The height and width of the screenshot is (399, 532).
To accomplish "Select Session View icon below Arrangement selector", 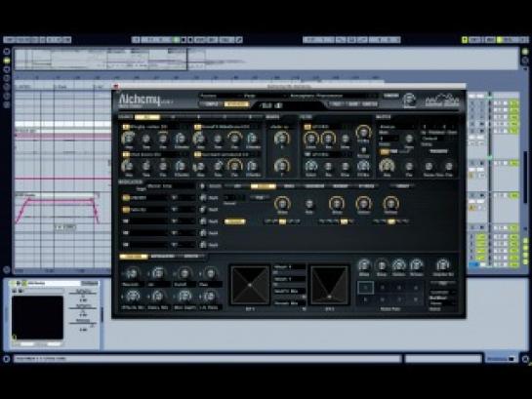I will 525,60.
